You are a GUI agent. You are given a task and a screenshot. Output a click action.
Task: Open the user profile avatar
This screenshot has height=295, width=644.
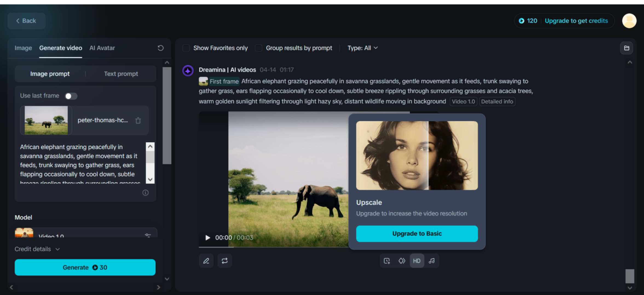(629, 21)
